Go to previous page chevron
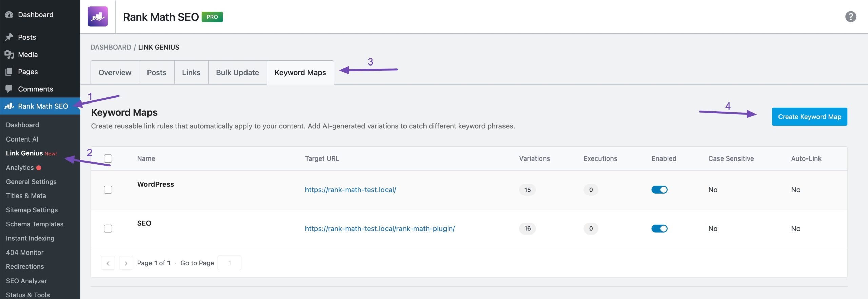Viewport: 868px width, 299px height. pyautogui.click(x=108, y=263)
